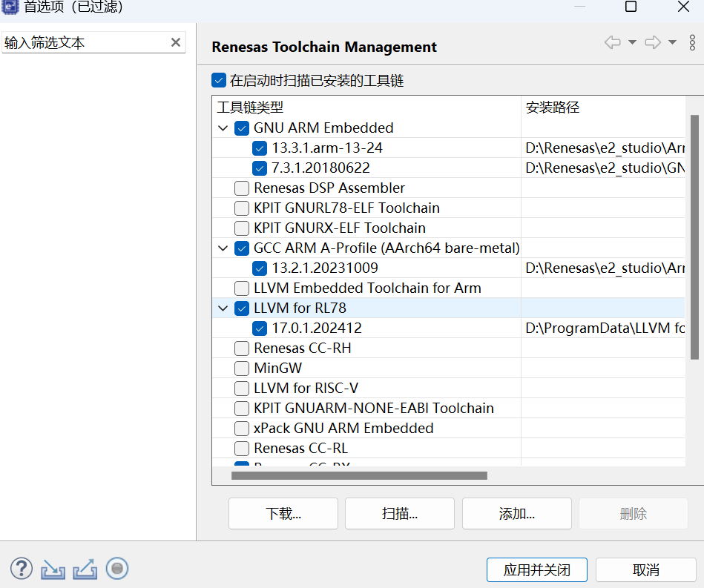Select the 13.2.1.20231009 version label
Image resolution: width=704 pixels, height=588 pixels.
(x=325, y=268)
